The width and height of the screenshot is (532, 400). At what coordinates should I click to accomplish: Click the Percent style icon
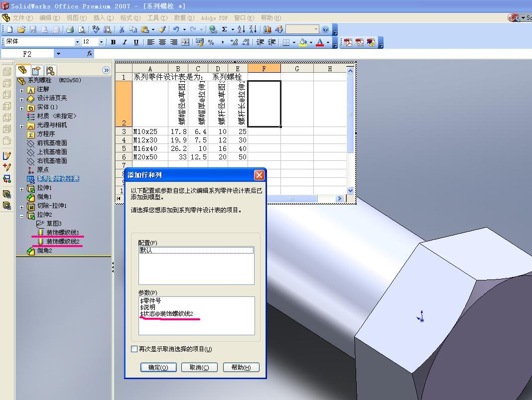click(x=211, y=42)
